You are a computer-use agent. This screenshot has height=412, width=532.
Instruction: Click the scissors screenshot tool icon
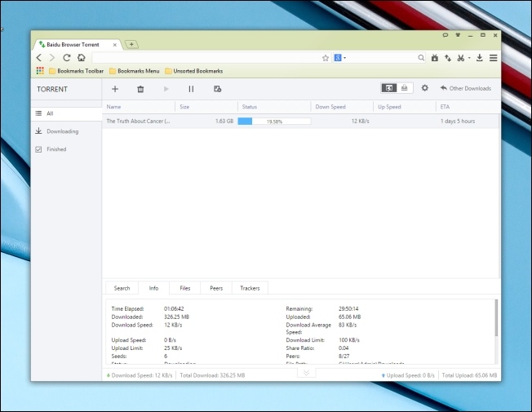(460, 58)
